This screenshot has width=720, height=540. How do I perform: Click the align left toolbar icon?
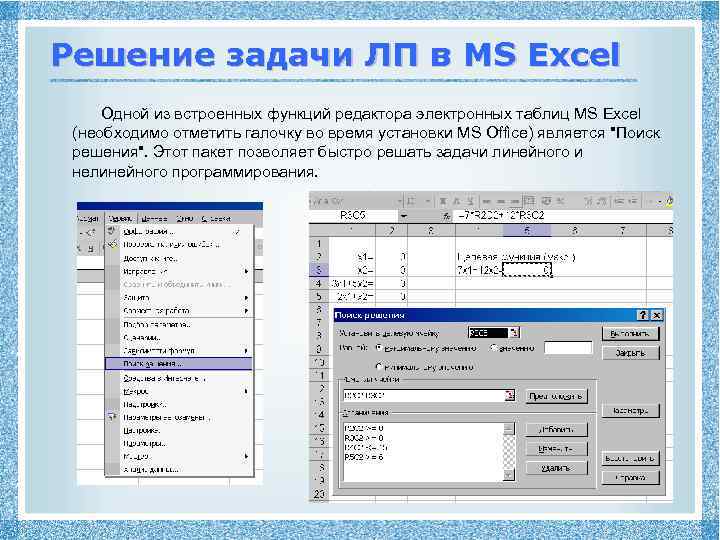point(487,201)
